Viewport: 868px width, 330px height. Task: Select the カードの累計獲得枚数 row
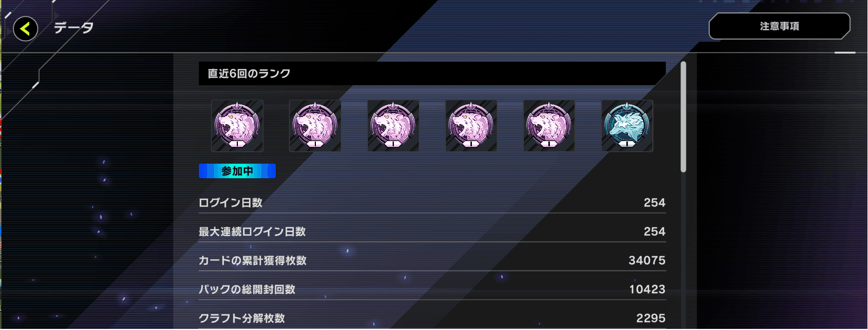tap(432, 261)
